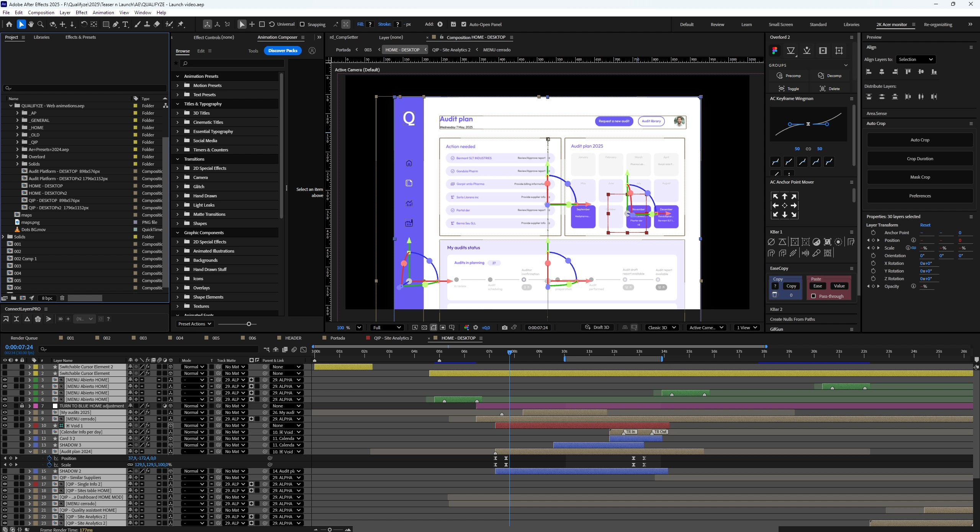Open the Animation menu
Screen dimensions: 980x532
103,12
